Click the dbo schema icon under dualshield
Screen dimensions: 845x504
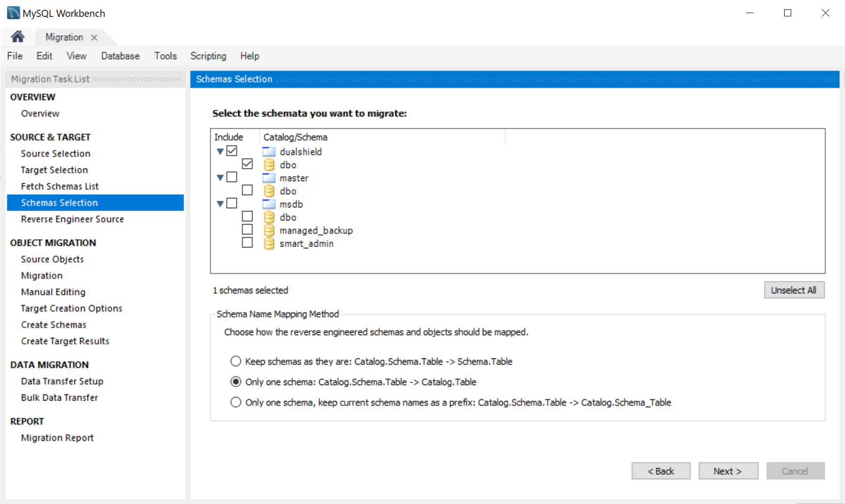(x=269, y=165)
